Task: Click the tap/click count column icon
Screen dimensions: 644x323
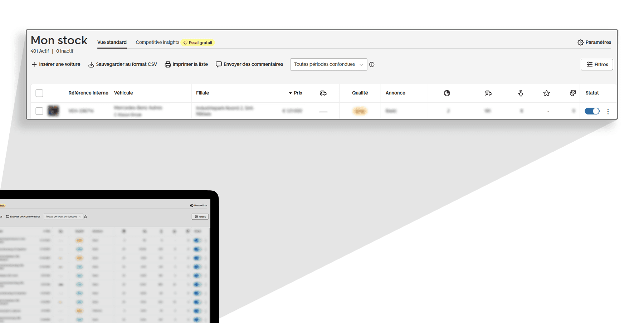Action: click(x=521, y=93)
